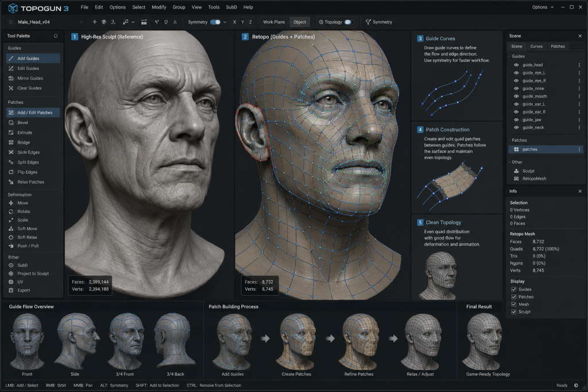This screenshot has width=588, height=392.
Task: Hide guide_head with its eye icon
Action: (x=516, y=65)
